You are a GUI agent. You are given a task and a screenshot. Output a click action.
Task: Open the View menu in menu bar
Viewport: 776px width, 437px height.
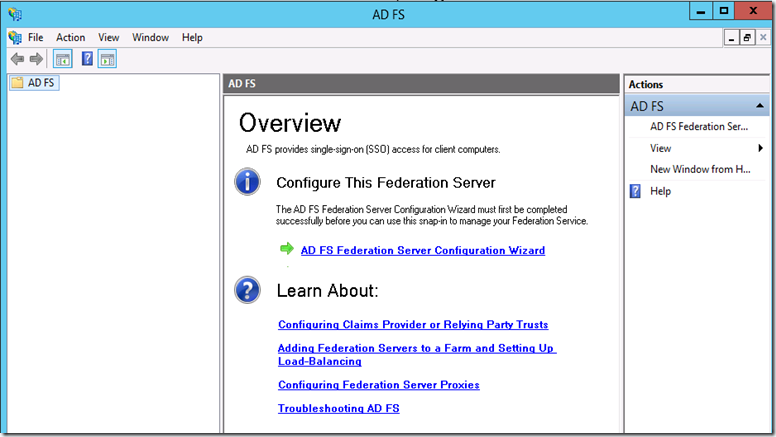[108, 38]
